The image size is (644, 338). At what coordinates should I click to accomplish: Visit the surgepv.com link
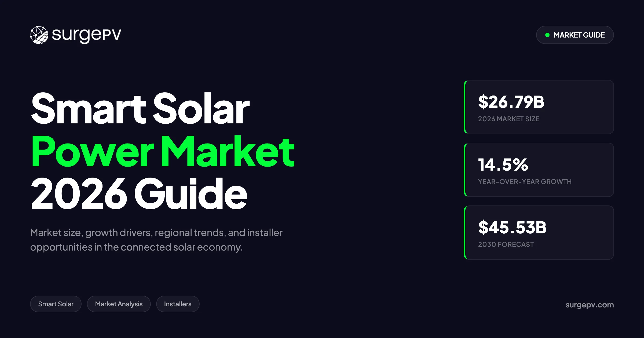click(x=590, y=305)
